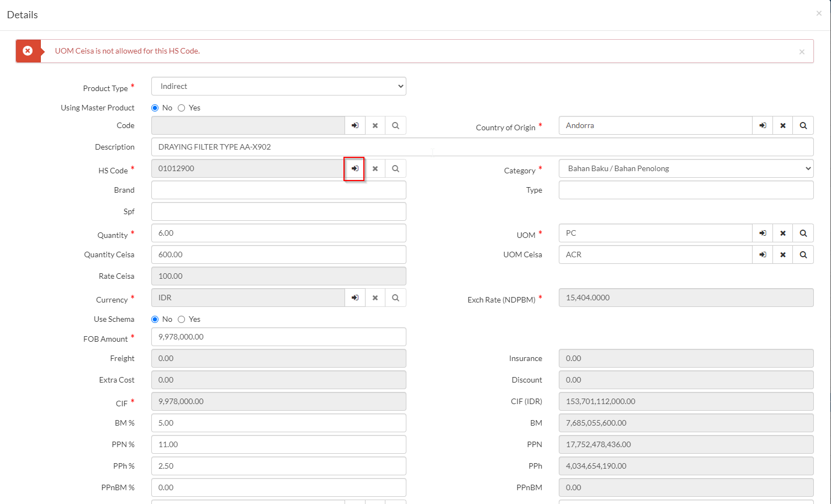The image size is (831, 504).
Task: Click into the Quantity Ceisa field
Action: tap(278, 255)
